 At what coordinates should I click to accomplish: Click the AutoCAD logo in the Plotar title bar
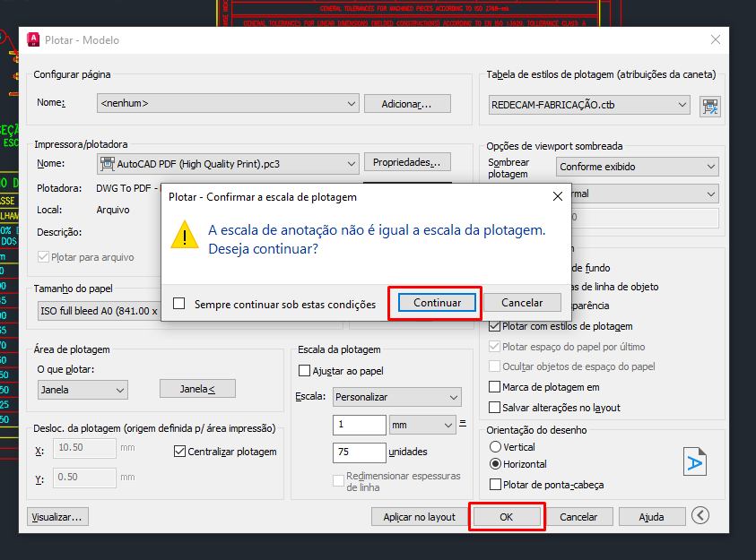coord(34,40)
